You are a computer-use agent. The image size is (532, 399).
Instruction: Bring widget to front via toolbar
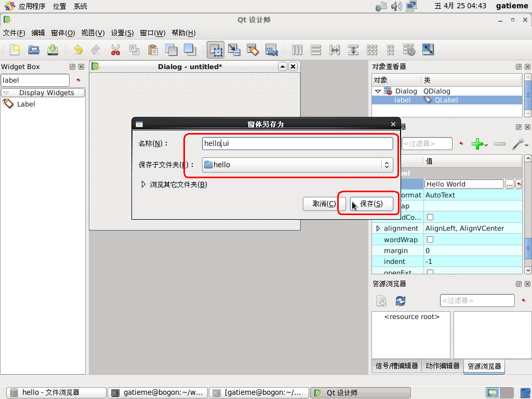click(x=190, y=50)
